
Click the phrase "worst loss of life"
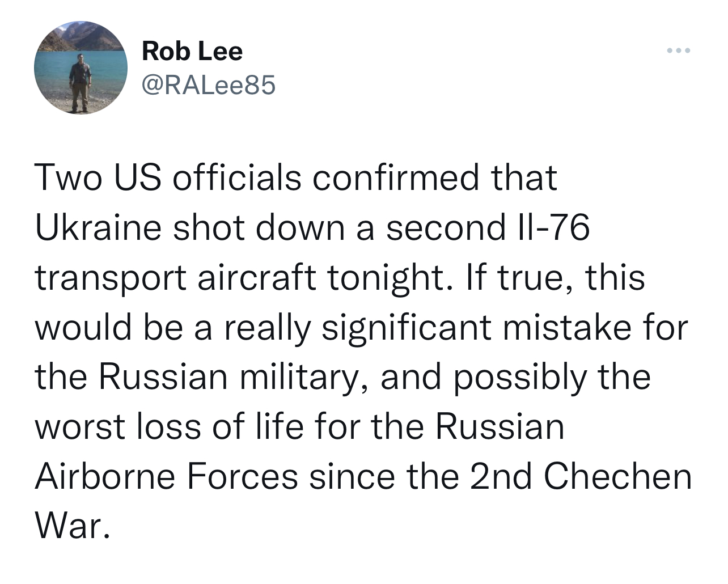coord(170,427)
